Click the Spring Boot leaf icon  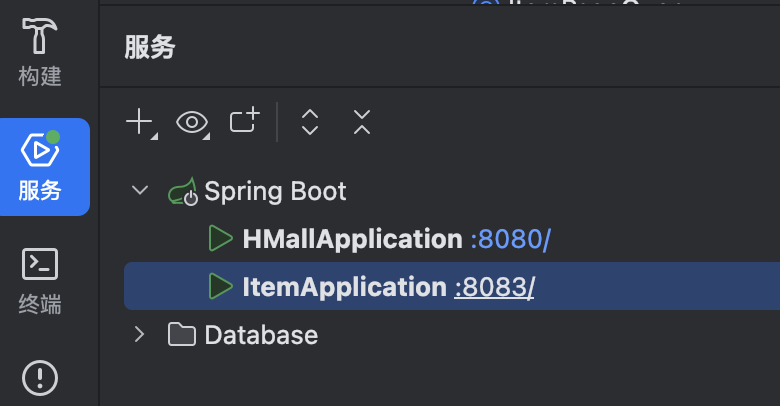pos(183,192)
